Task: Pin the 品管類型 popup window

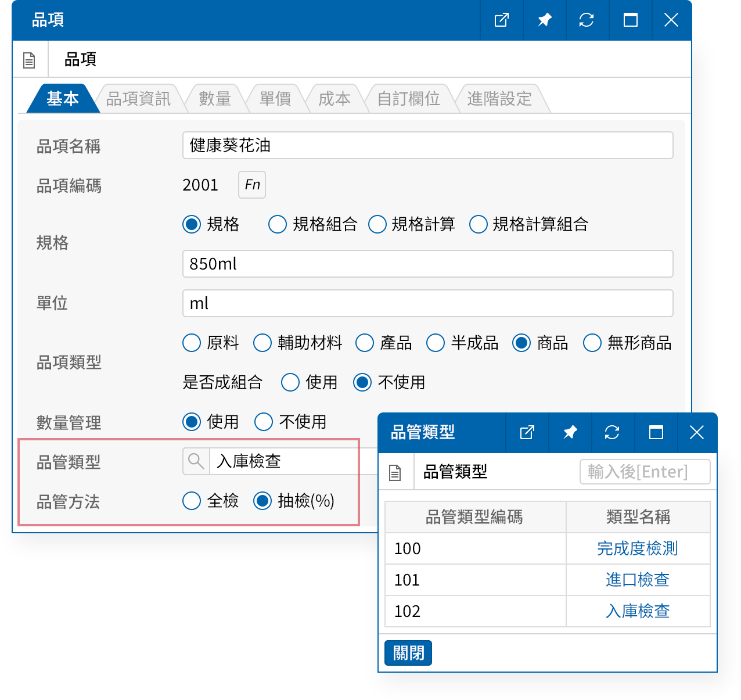Action: 570,432
